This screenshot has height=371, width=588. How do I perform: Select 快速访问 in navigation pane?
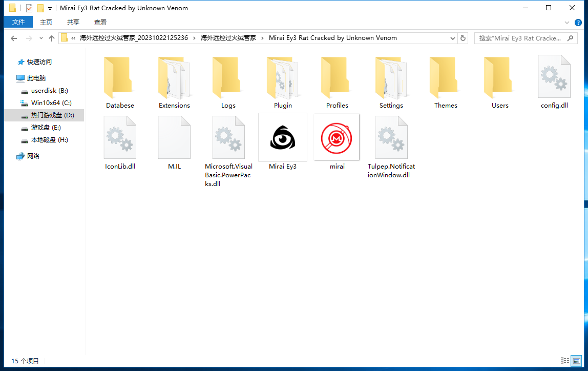point(39,62)
